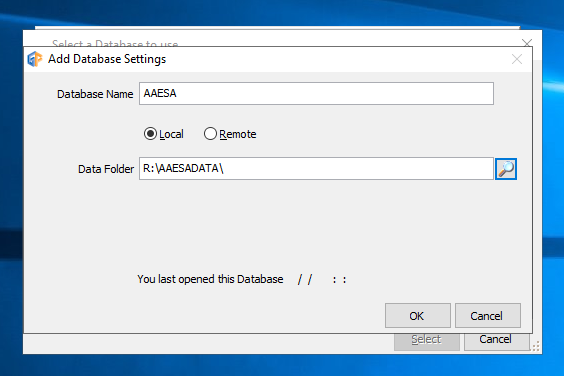The width and height of the screenshot is (564, 376).
Task: Click the Data Folder label
Action: click(106, 169)
